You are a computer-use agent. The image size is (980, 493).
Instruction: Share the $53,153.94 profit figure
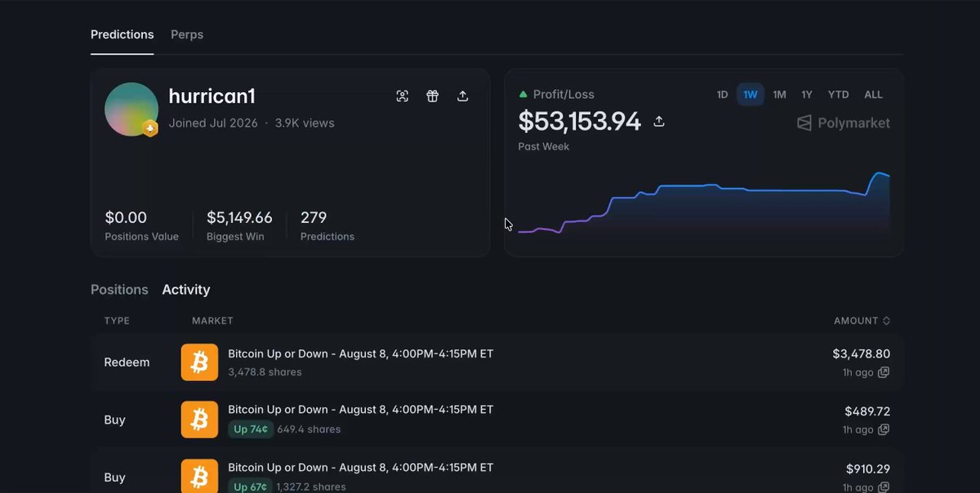coord(659,122)
